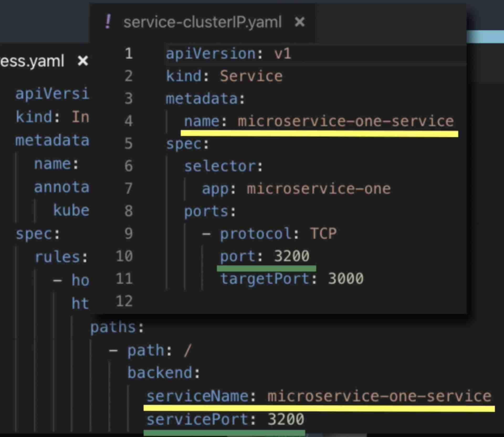Switch to the ess.yaml tab
The height and width of the screenshot is (437, 504).
tap(32, 61)
